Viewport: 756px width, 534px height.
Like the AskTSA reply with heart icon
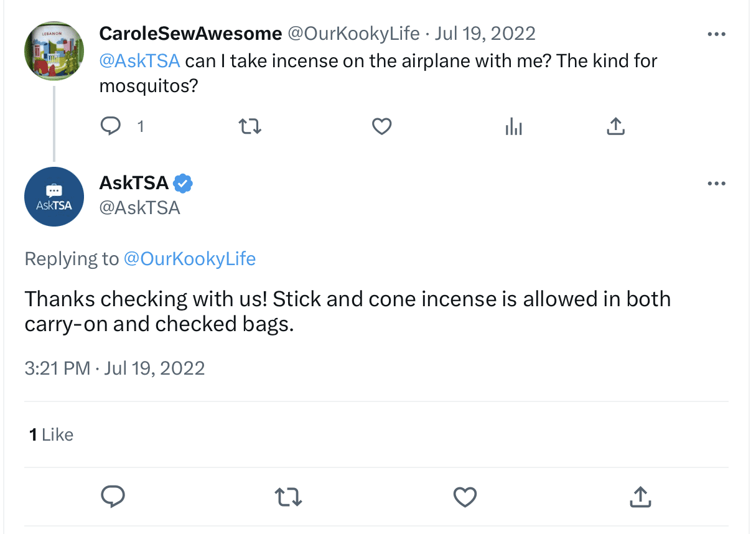click(465, 497)
